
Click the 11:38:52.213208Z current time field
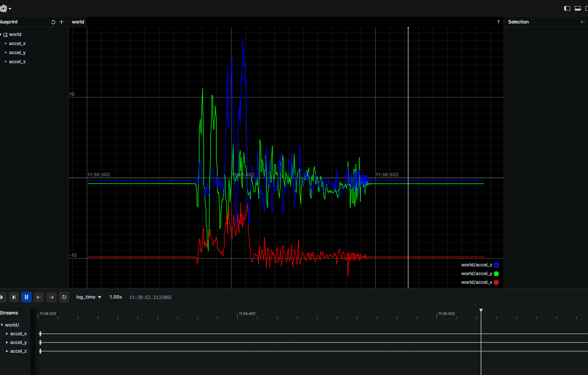click(150, 297)
